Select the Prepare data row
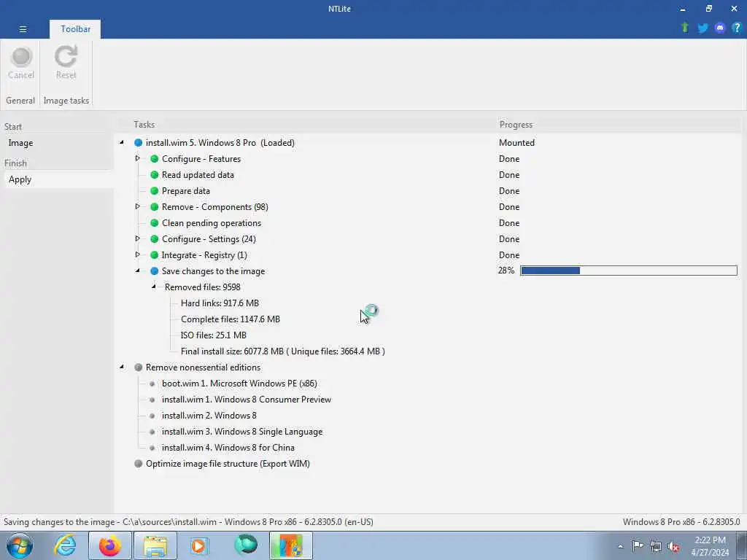The width and height of the screenshot is (747, 560). [186, 191]
